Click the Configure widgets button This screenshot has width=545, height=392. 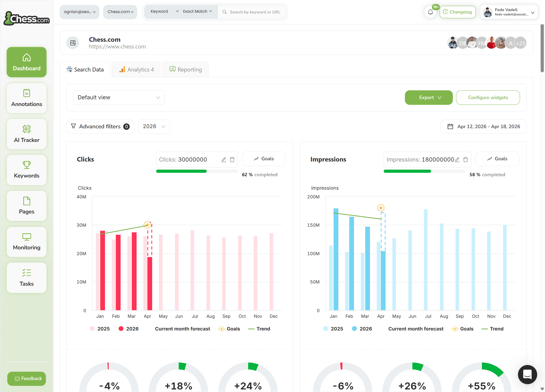[x=488, y=97]
